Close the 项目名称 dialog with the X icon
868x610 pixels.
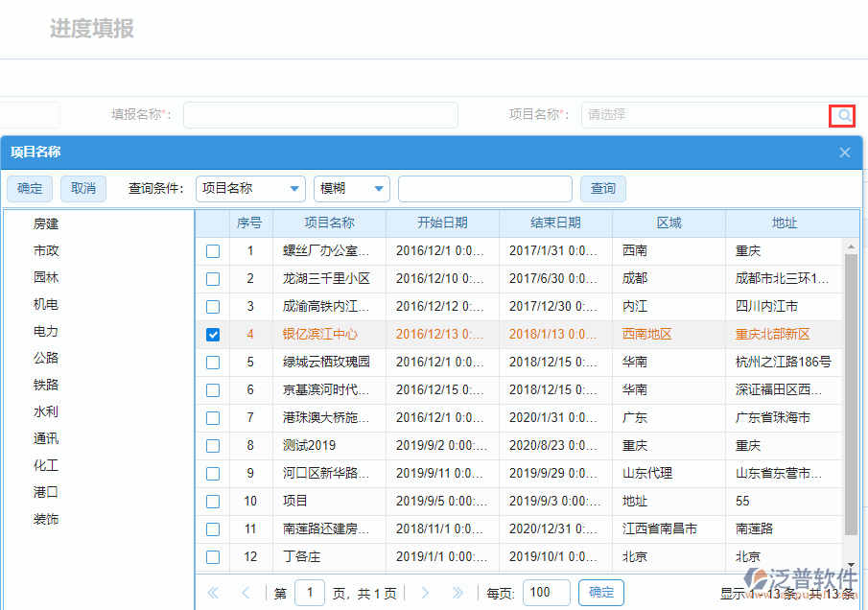point(844,152)
